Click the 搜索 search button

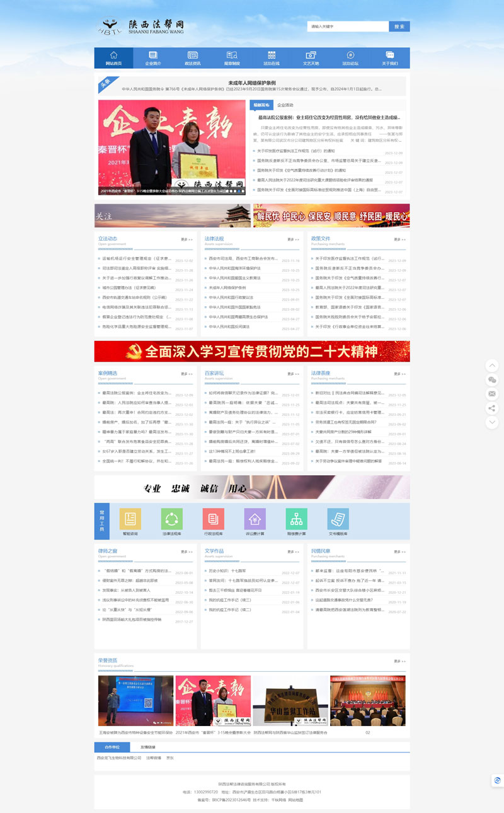point(399,26)
